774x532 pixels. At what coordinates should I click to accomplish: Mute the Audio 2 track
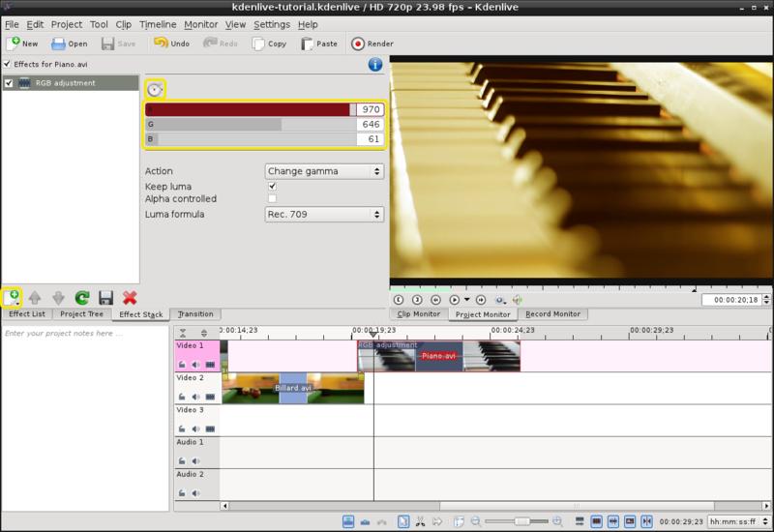click(x=195, y=493)
